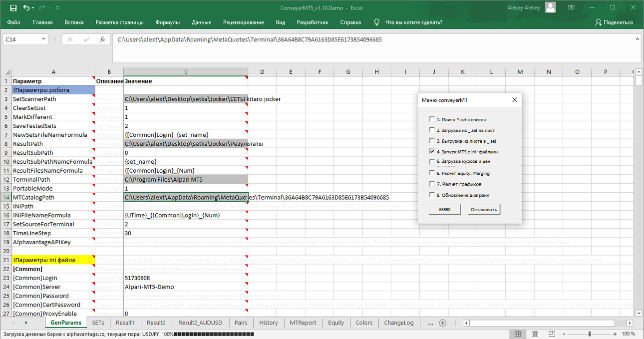Add a new sheet with plus icon
The width and height of the screenshot is (644, 339).
click(x=442, y=323)
